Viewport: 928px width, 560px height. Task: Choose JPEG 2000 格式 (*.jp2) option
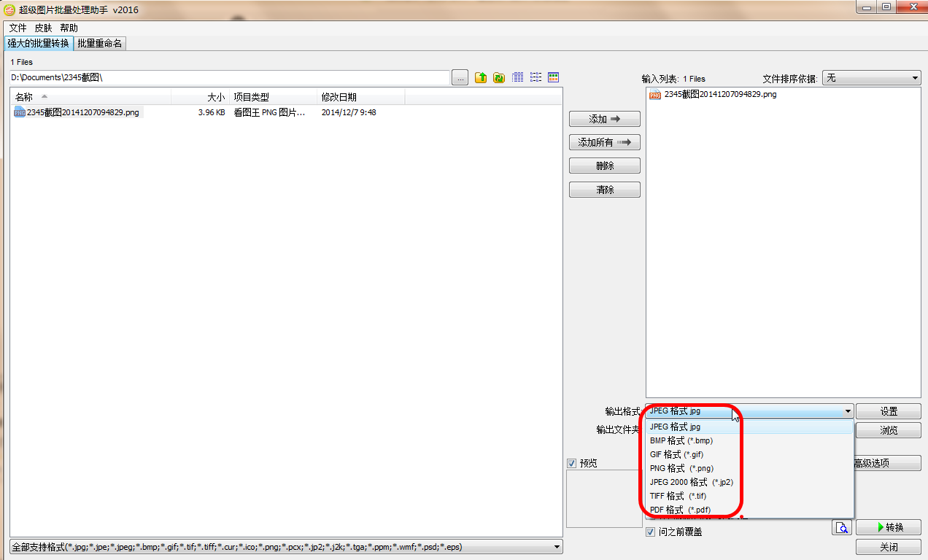point(749,482)
